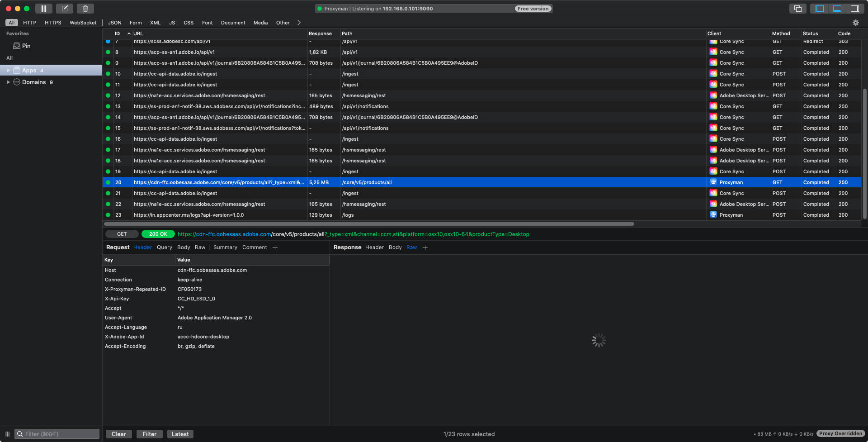Screen dimensions: 868x442
Task: Switch to Response Raw tab
Action: pyautogui.click(x=411, y=247)
